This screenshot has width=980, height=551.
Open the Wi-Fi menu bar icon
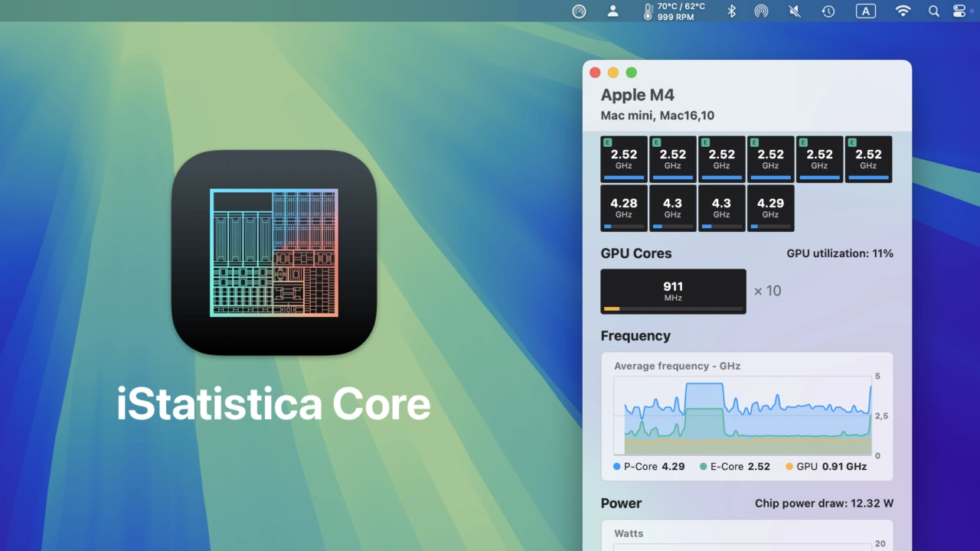[903, 11]
